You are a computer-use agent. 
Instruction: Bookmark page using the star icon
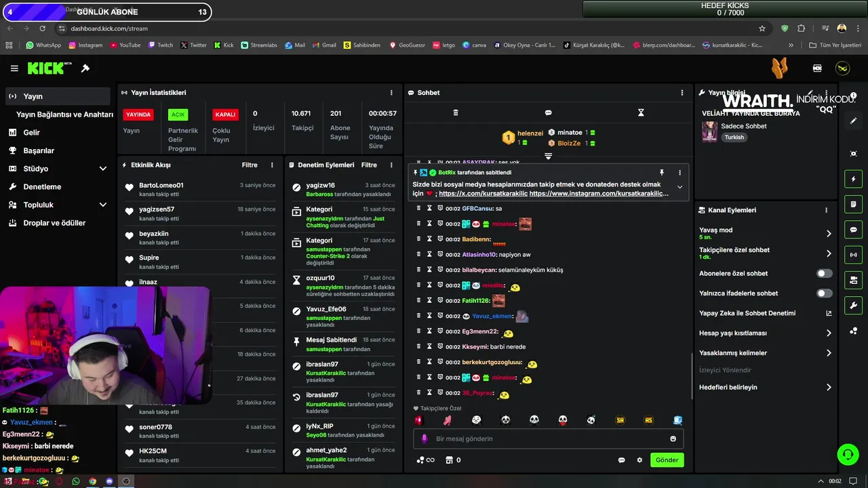pos(762,28)
